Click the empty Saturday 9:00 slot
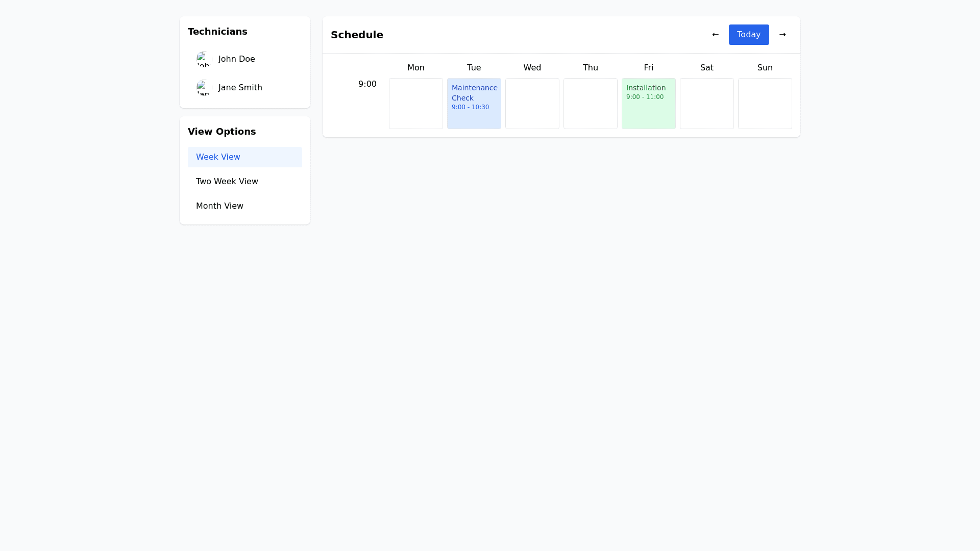Viewport: 980px width, 551px height. tap(706, 103)
